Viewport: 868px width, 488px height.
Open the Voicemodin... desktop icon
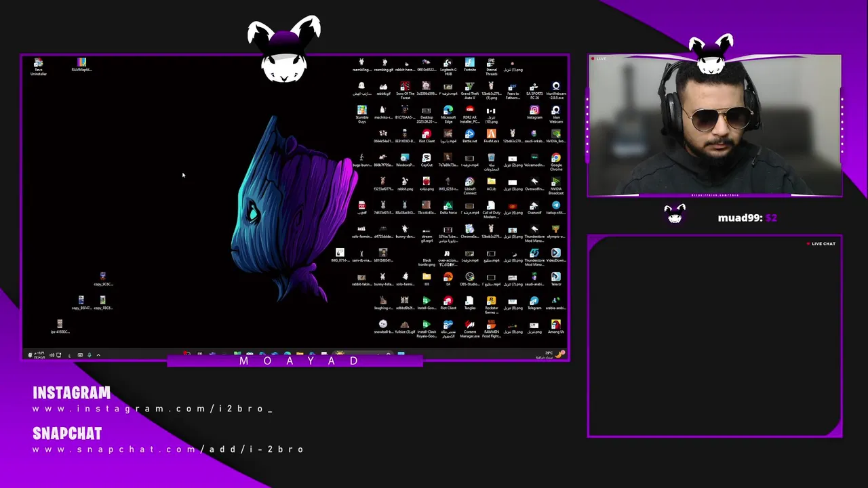point(534,160)
